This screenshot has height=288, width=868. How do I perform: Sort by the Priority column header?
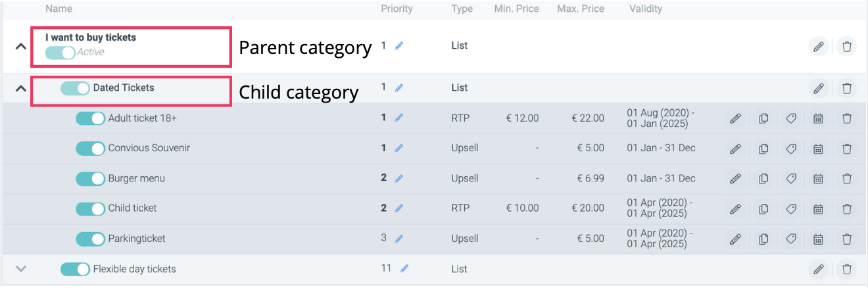tap(397, 9)
